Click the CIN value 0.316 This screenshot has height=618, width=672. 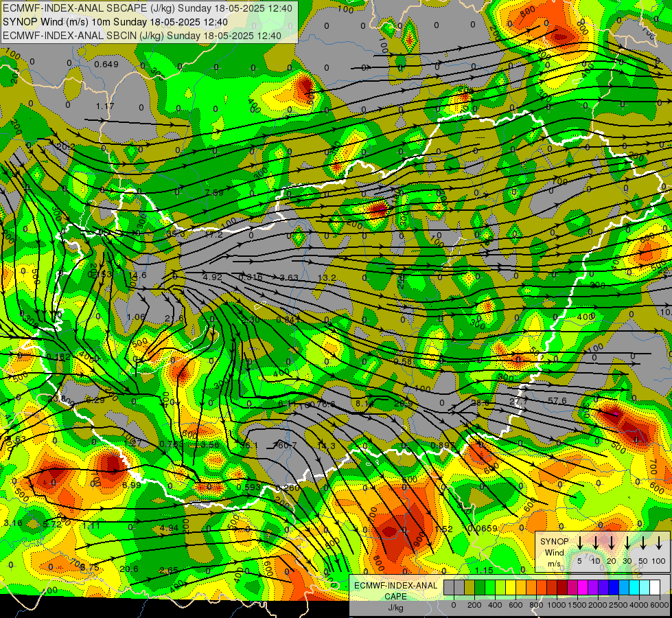(x=251, y=277)
